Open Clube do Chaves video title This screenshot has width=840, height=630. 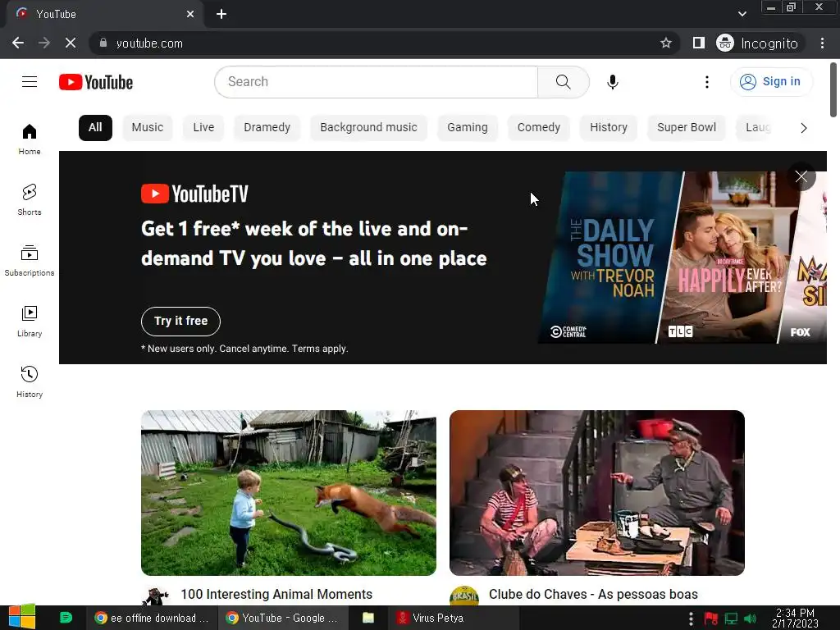pyautogui.click(x=593, y=594)
